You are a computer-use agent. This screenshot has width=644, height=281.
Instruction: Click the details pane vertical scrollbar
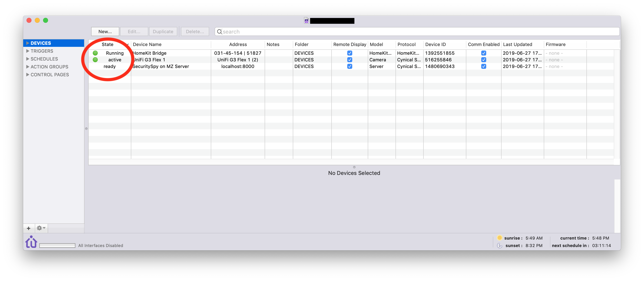(x=617, y=206)
